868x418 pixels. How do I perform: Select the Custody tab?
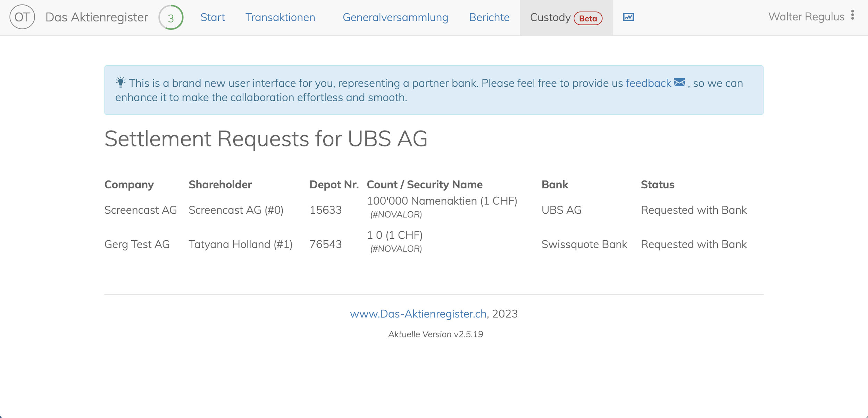(x=566, y=18)
